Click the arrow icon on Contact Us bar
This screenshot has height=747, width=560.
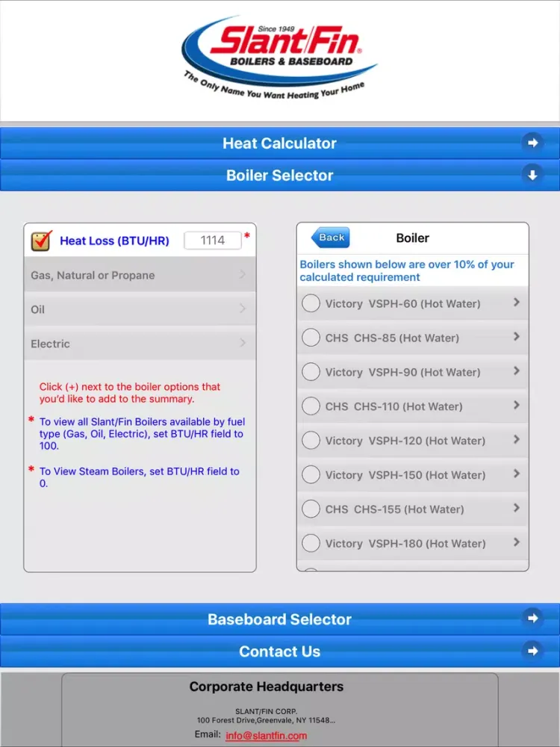pos(532,651)
